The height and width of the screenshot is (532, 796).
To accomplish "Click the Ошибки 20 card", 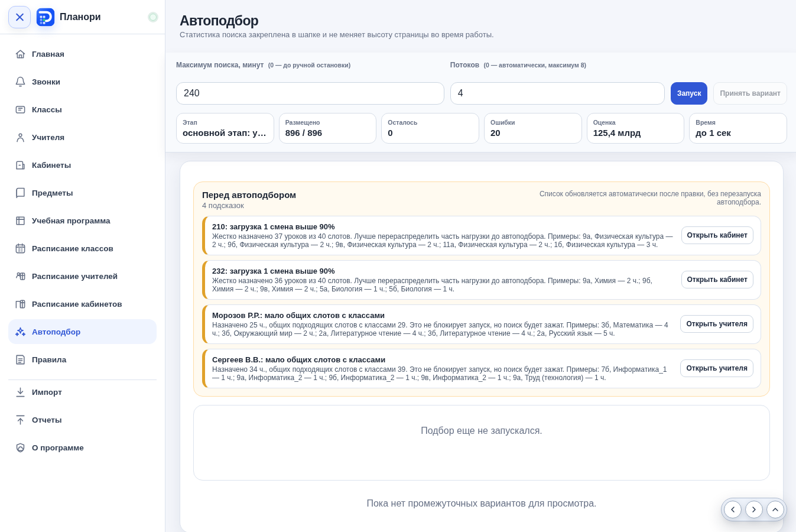I will pyautogui.click(x=533, y=128).
